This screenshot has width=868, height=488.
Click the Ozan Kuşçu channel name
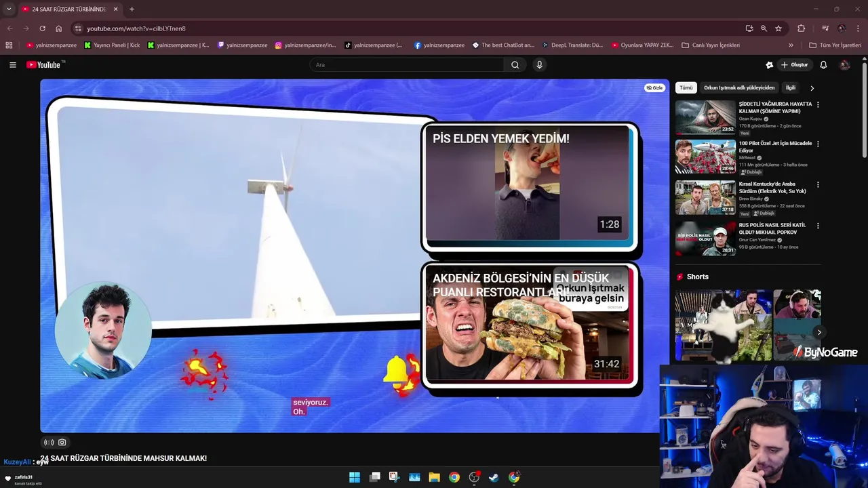coord(751,119)
